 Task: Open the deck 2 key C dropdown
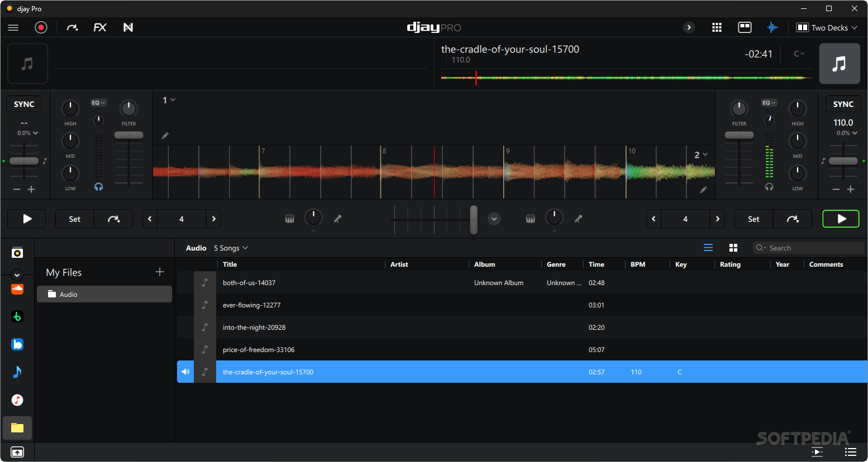(799, 54)
